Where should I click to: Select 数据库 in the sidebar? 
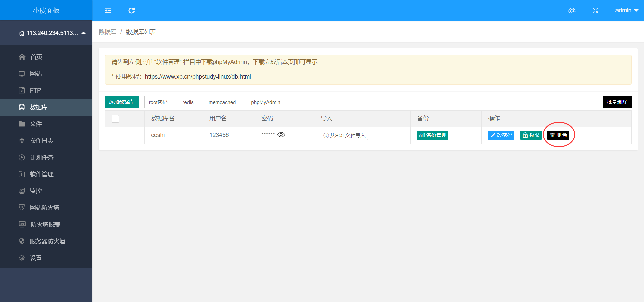tap(46, 107)
